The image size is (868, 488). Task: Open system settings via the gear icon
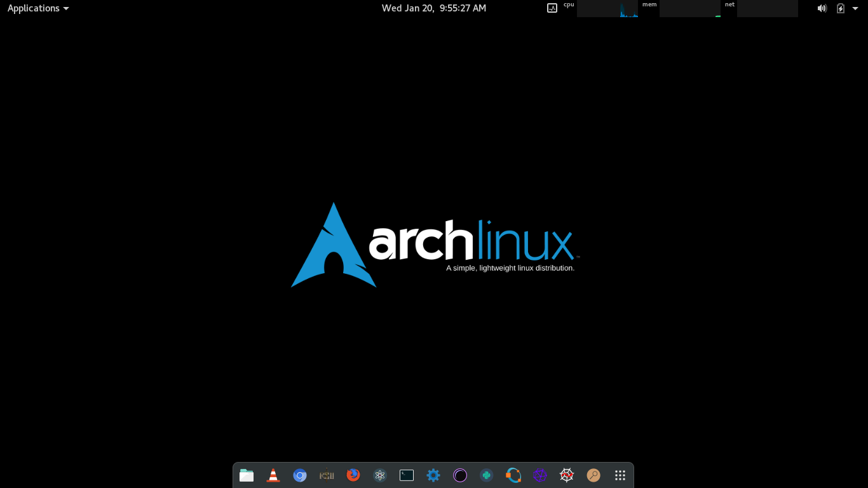pos(433,475)
